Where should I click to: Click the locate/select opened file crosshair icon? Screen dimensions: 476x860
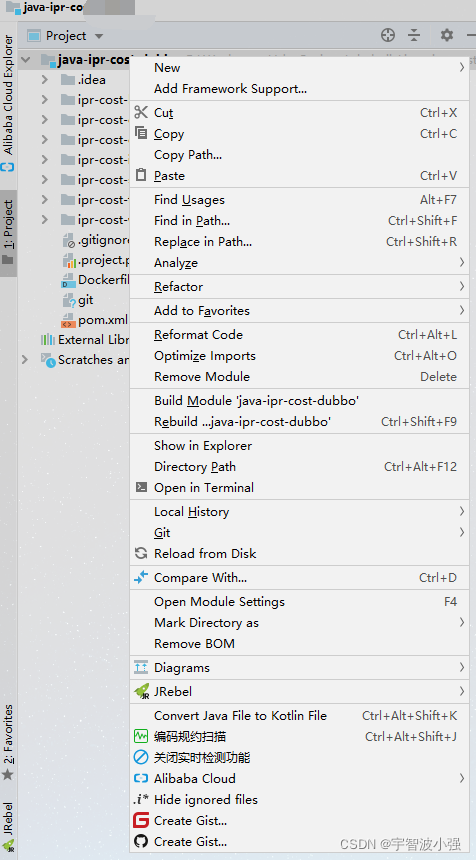(x=388, y=35)
